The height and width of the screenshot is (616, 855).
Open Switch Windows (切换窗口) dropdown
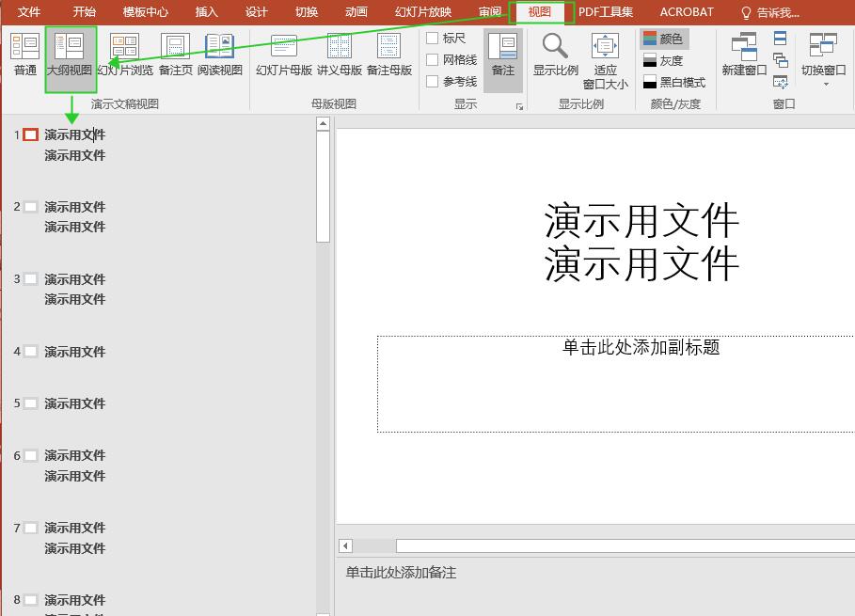coord(823,59)
